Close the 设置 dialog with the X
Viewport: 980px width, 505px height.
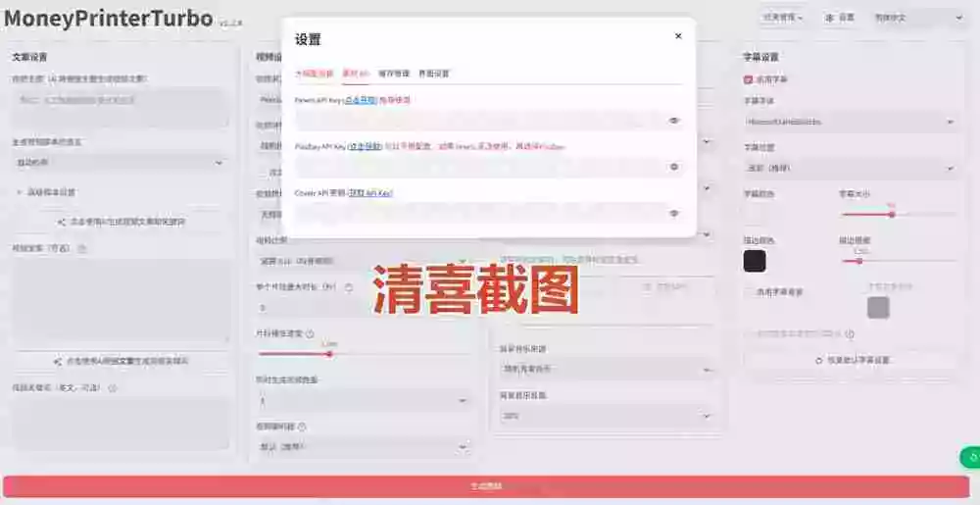678,36
